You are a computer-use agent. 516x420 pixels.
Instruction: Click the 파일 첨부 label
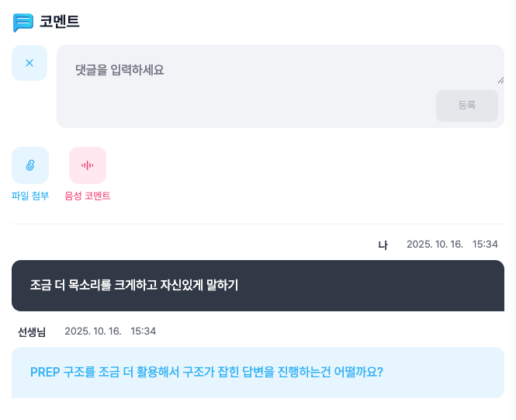point(30,196)
